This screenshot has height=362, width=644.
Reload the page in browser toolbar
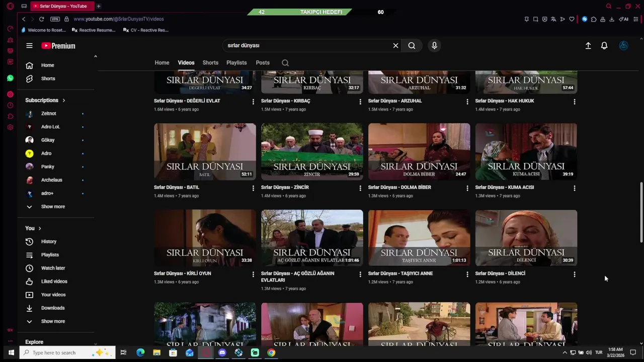click(x=41, y=19)
